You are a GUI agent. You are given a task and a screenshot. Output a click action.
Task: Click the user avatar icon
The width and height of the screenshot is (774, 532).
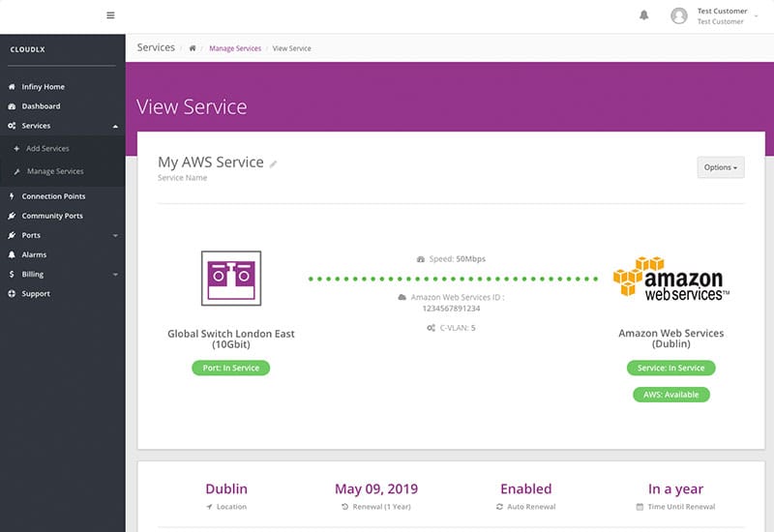click(679, 15)
